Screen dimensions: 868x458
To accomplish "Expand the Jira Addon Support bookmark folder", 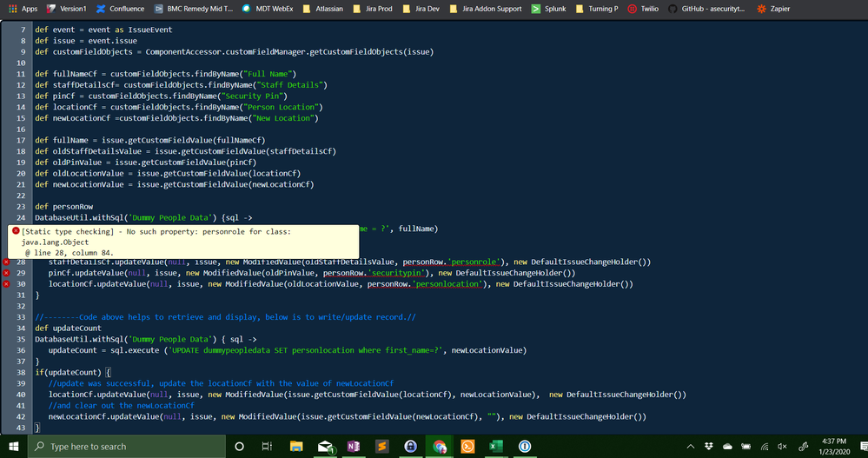I will click(486, 9).
